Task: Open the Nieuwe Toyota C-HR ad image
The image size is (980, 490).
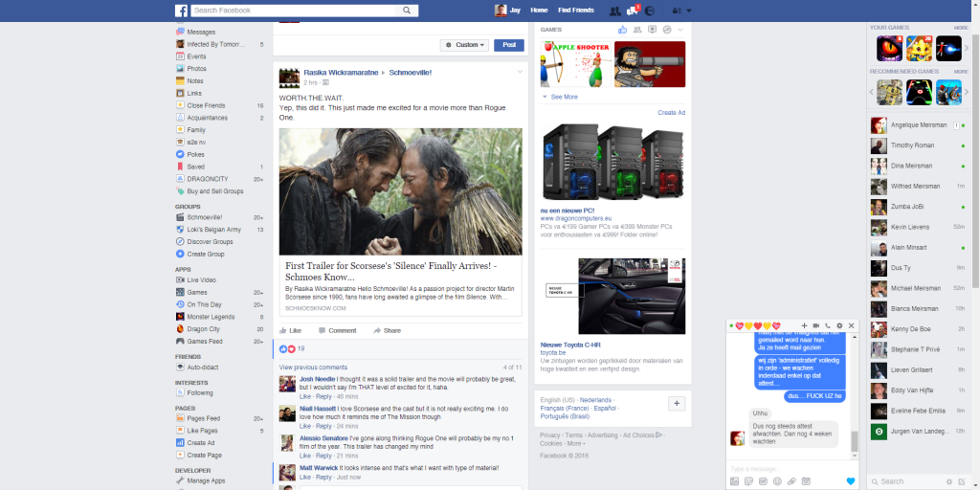Action: 613,297
